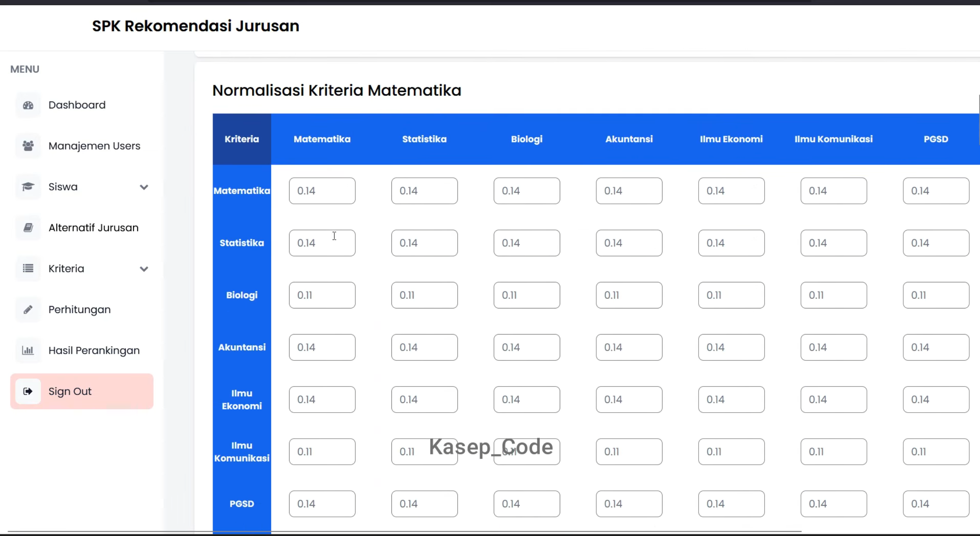This screenshot has width=980, height=536.
Task: Click the Matematika row, Matematika column field
Action: click(322, 191)
